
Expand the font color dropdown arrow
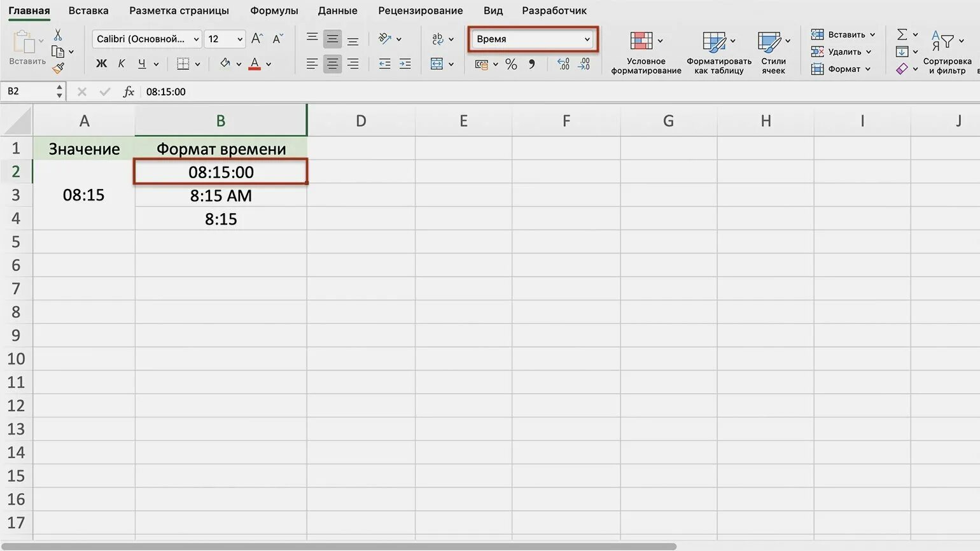coord(269,64)
